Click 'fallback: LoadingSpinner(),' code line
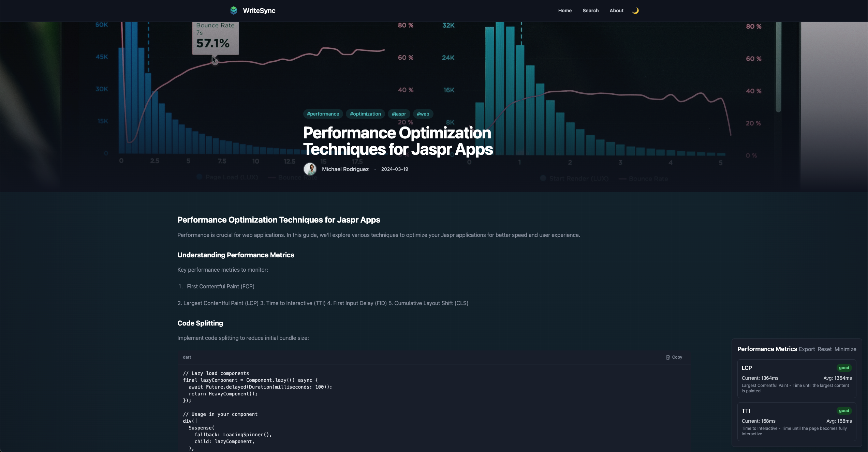 coord(233,435)
